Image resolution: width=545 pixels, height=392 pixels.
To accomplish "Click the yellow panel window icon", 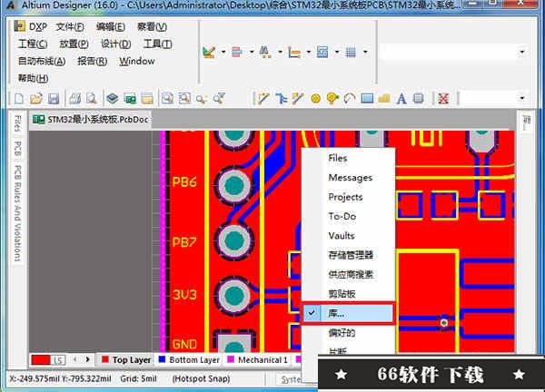I will click(x=147, y=99).
